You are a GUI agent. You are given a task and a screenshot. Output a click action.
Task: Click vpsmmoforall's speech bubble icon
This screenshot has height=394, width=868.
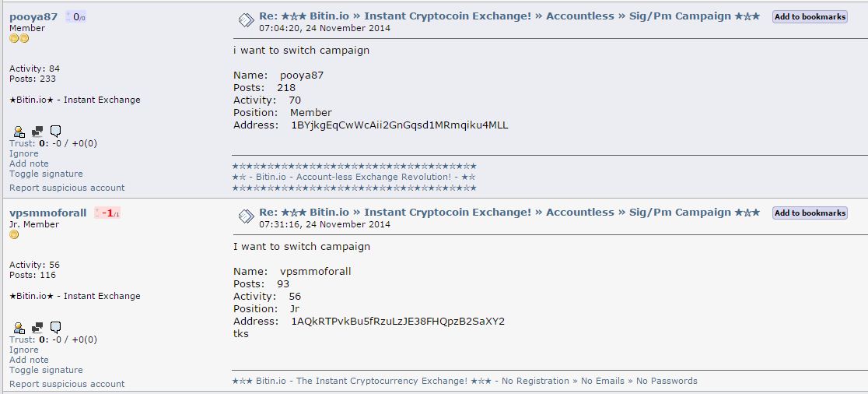[55, 328]
